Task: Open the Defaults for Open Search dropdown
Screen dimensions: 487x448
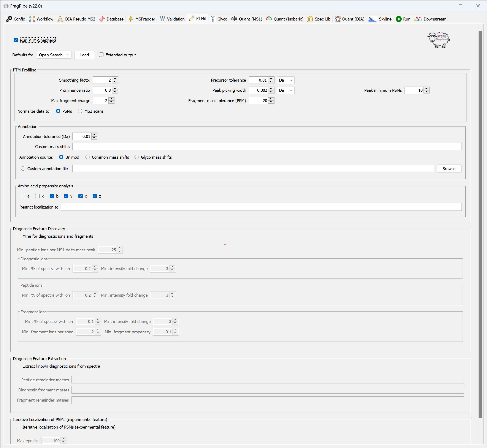Action: tap(54, 55)
